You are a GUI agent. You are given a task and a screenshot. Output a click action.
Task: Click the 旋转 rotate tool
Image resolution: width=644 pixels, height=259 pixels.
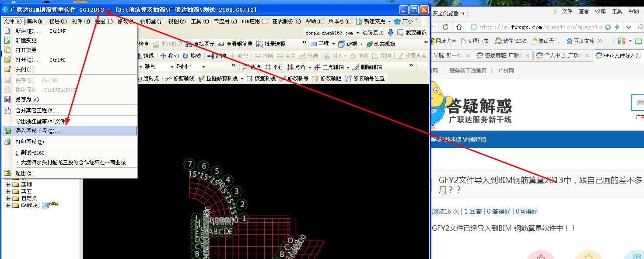(192, 55)
